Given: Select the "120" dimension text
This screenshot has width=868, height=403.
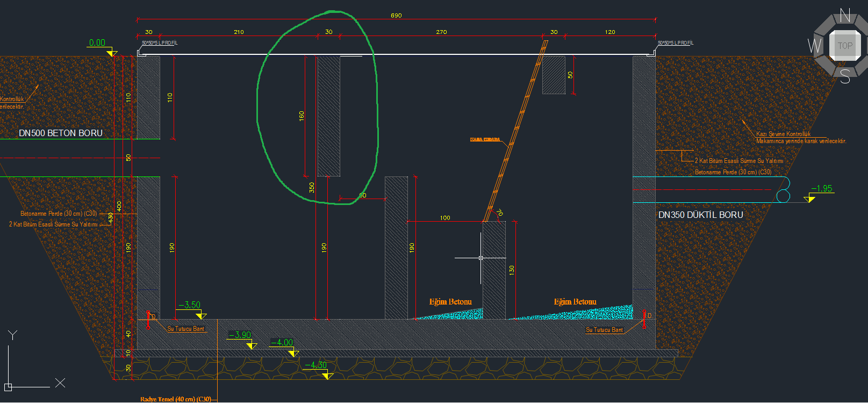Looking at the screenshot, I should pyautogui.click(x=610, y=32).
